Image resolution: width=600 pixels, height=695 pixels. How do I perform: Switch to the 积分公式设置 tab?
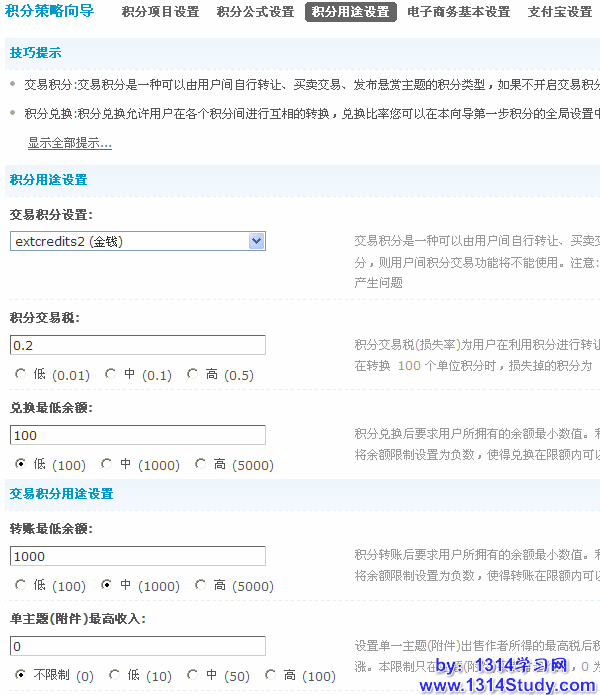click(x=255, y=12)
